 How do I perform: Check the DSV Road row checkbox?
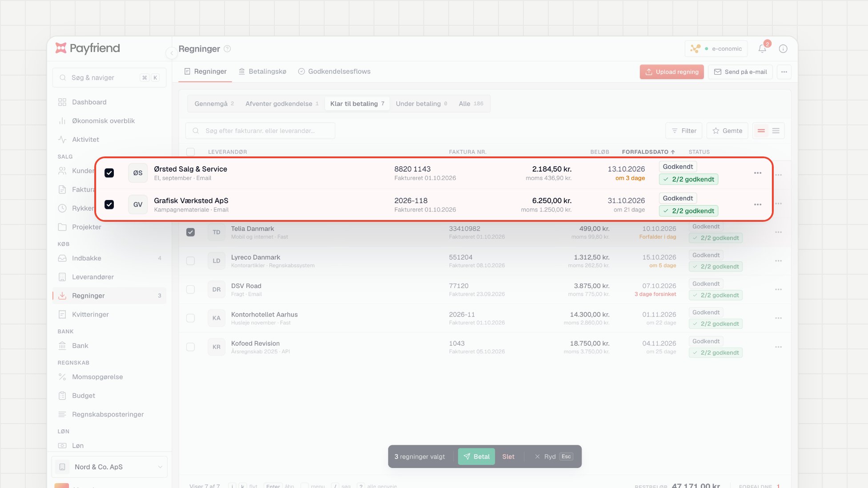(190, 289)
